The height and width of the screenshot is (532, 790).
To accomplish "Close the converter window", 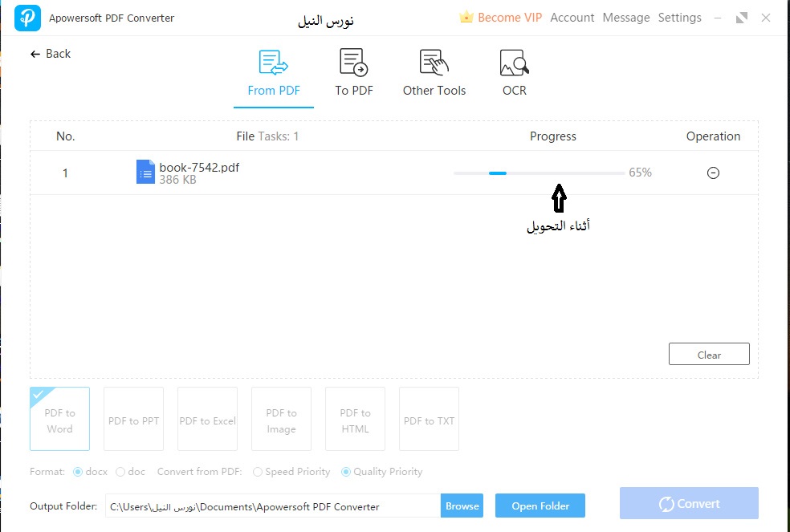I will click(766, 18).
